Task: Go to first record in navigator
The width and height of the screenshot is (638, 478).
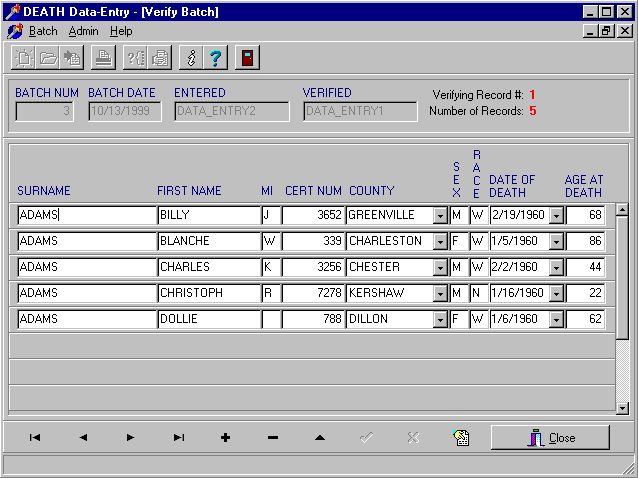Action: [35, 438]
